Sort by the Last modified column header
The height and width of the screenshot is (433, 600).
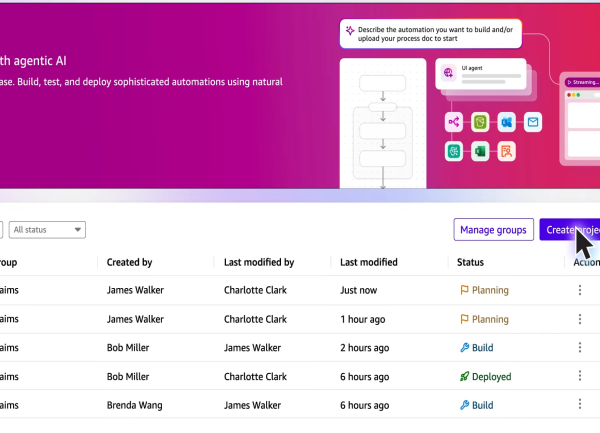click(368, 262)
